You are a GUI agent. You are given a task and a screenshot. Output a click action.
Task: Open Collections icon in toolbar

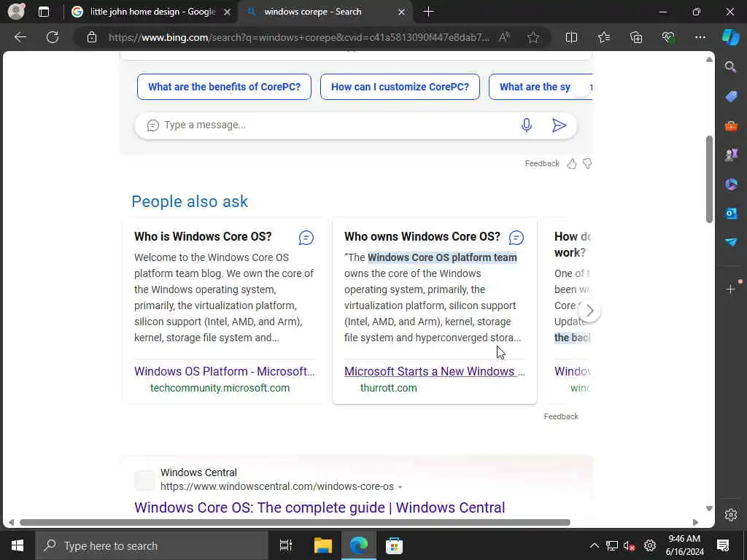(636, 37)
